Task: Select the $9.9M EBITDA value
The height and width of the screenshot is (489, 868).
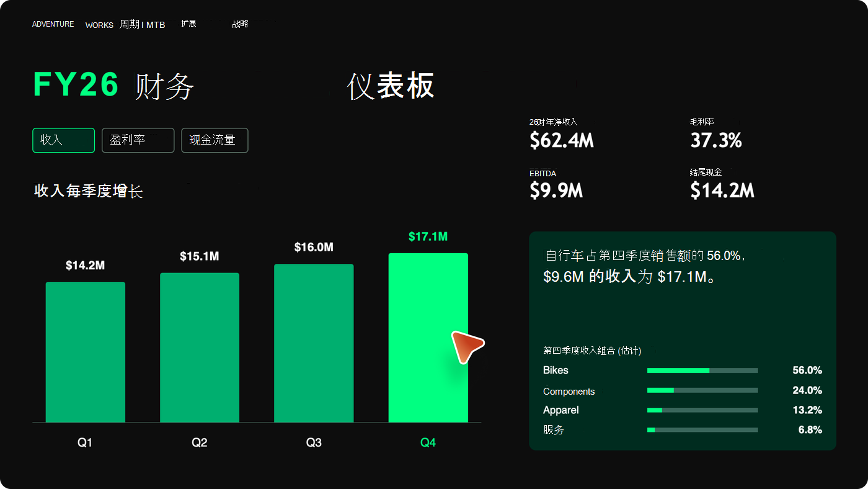Action: coord(556,191)
